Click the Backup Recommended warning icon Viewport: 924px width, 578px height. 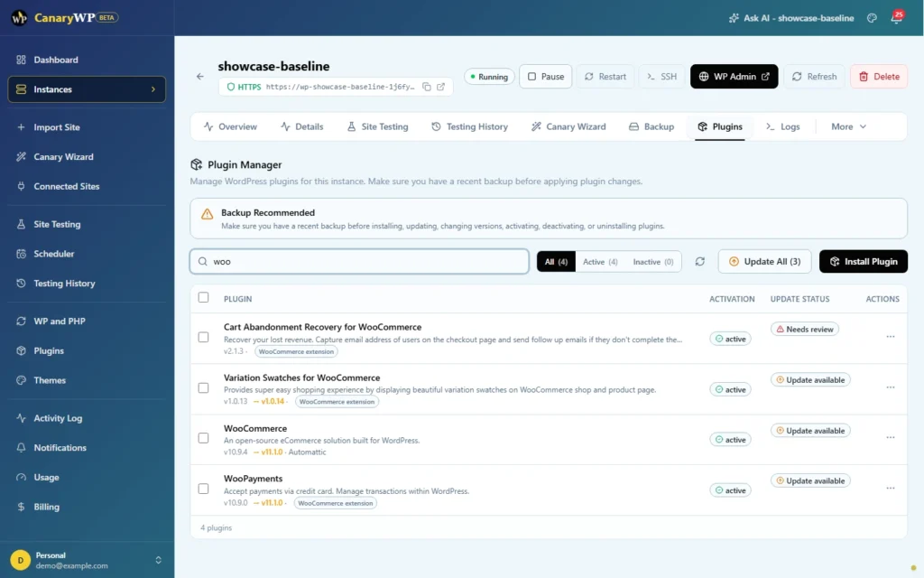click(x=207, y=214)
